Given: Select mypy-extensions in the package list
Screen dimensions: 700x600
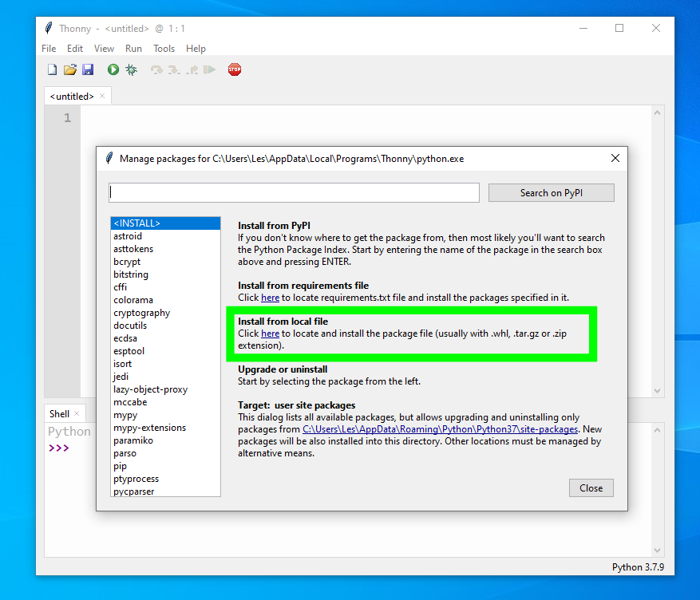Looking at the screenshot, I should (165, 428).
